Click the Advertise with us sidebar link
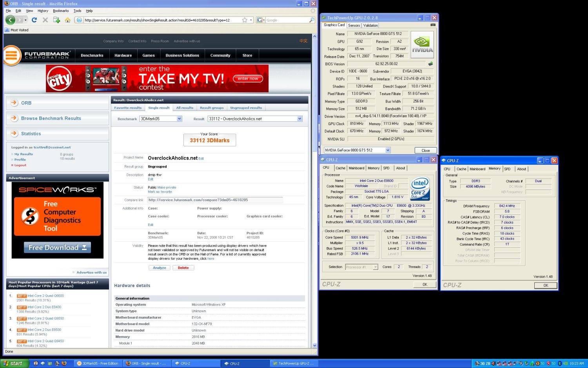Screen dimensions: 588x368 coord(91,272)
